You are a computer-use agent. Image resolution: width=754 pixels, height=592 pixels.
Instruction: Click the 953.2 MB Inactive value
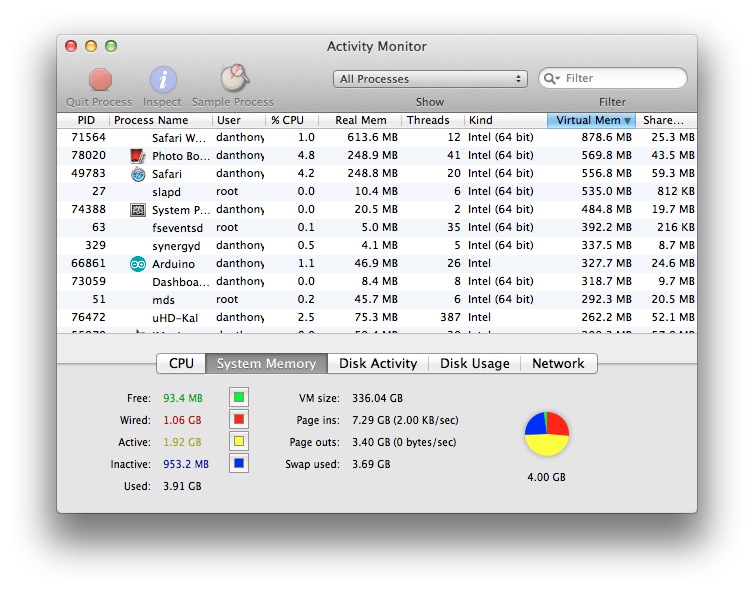186,464
